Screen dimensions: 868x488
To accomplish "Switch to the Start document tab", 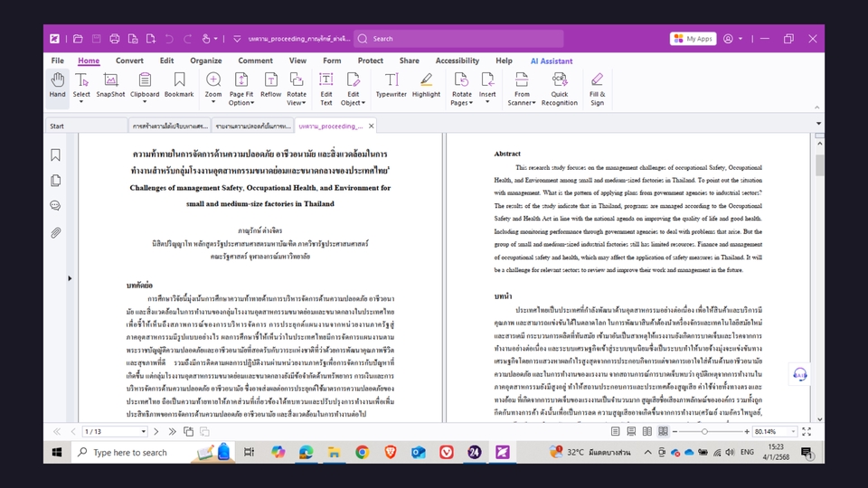I will click(86, 127).
